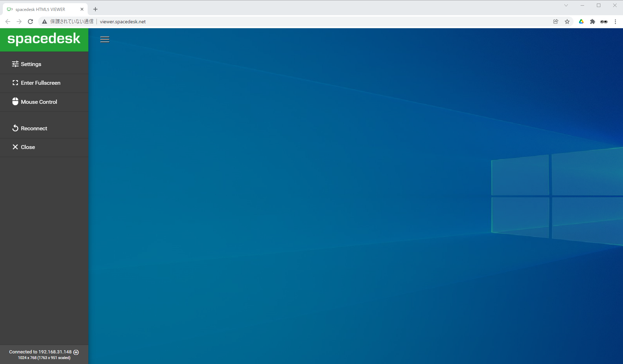The height and width of the screenshot is (364, 623).
Task: Close the spacedesk HTML5 VIEWER tab
Action: 82,10
